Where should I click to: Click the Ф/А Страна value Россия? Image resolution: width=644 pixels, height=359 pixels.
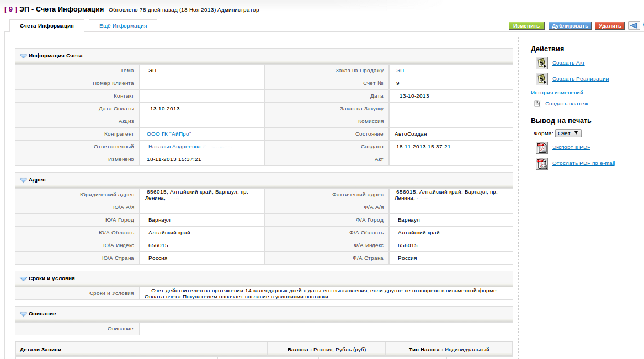(407, 259)
